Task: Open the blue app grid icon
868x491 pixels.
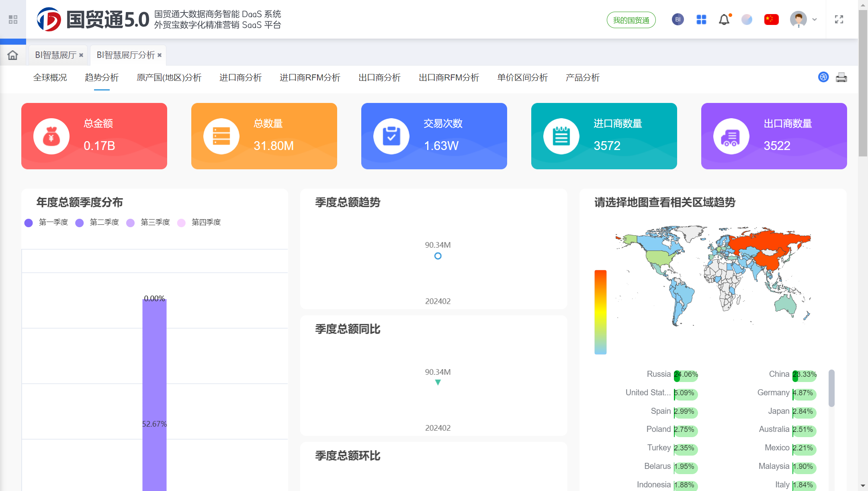Action: 701,19
